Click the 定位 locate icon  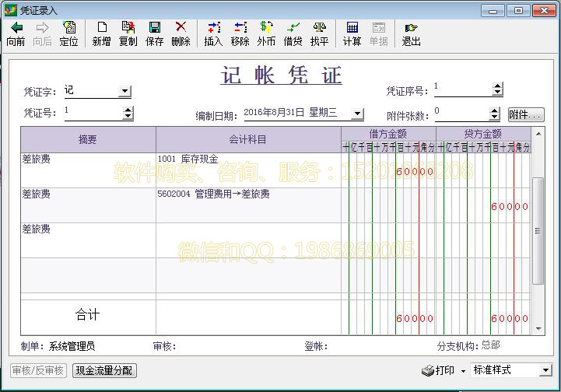click(x=68, y=28)
